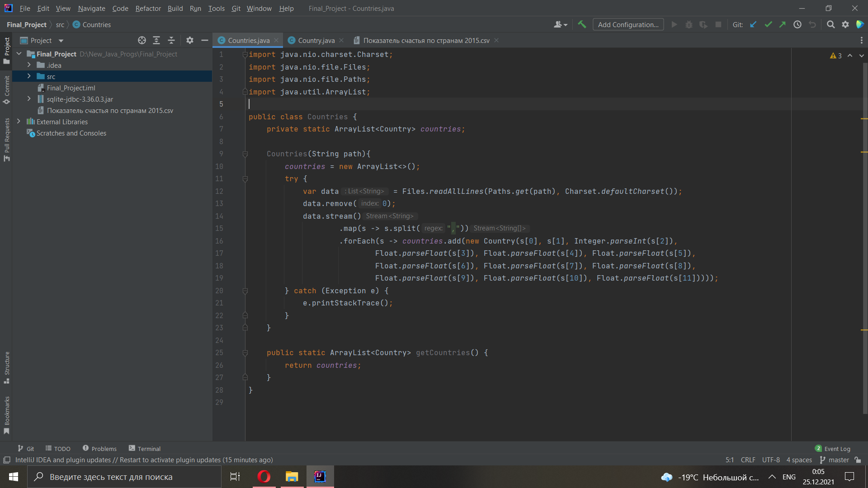
Task: Fold the import statements block
Action: tap(245, 55)
